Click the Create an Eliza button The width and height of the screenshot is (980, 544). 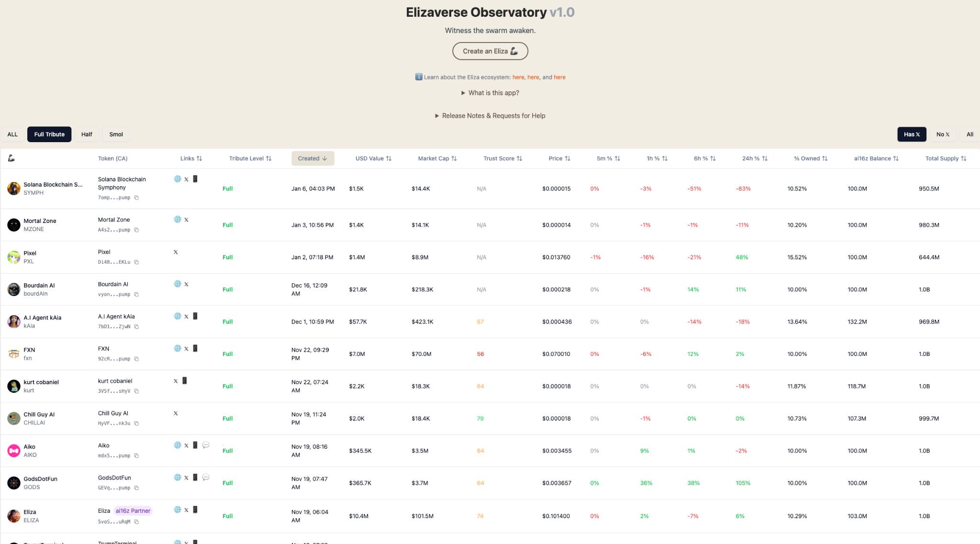(490, 51)
